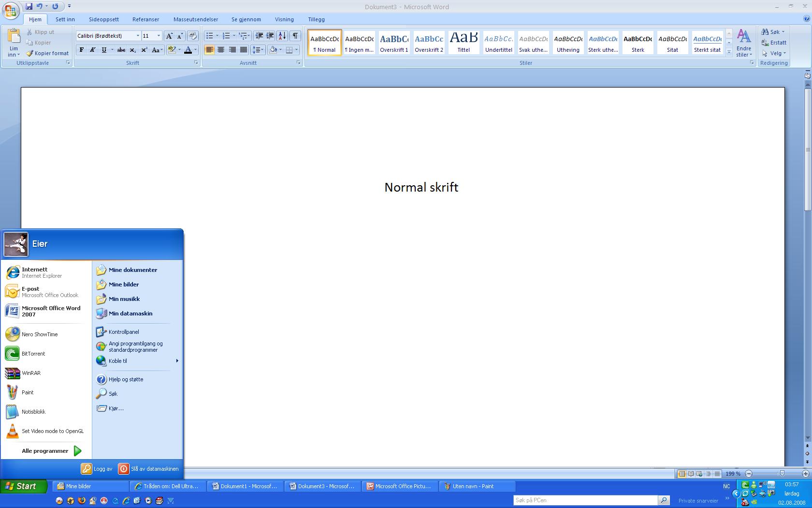Click the Lim inn paste icon

click(14, 37)
